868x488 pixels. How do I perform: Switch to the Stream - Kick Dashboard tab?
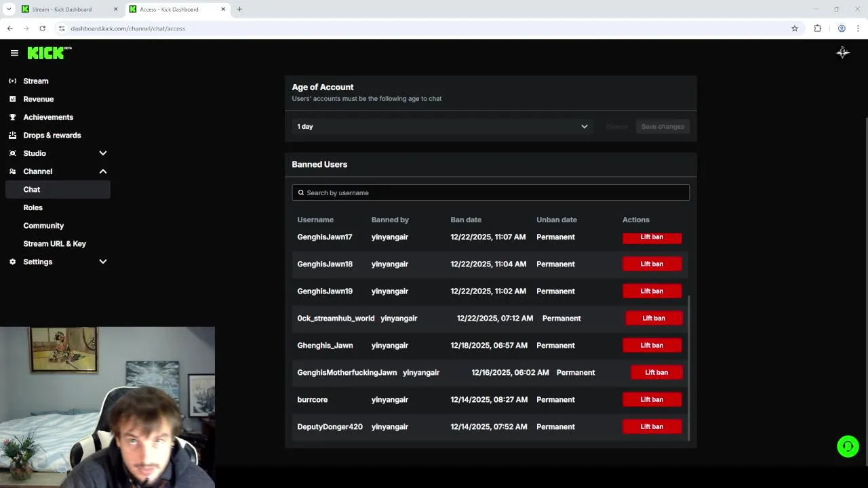[x=68, y=9]
